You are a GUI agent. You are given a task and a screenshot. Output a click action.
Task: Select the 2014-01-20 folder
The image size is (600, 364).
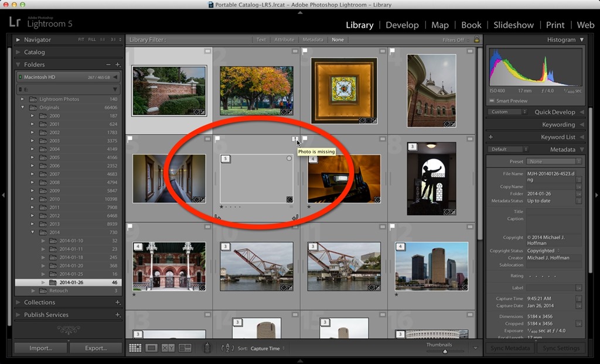pos(71,266)
